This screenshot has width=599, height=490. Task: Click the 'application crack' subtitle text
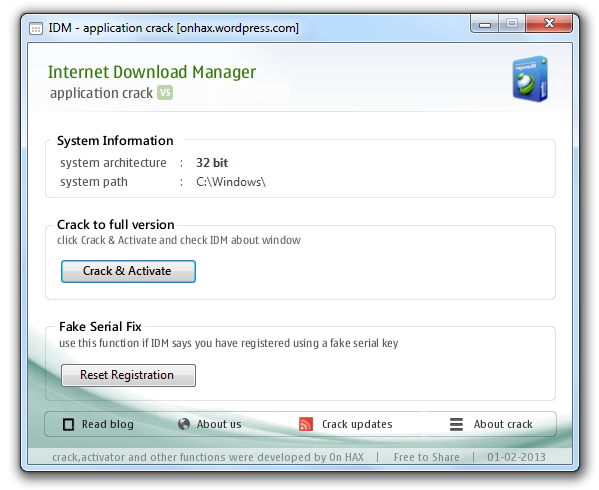point(101,93)
